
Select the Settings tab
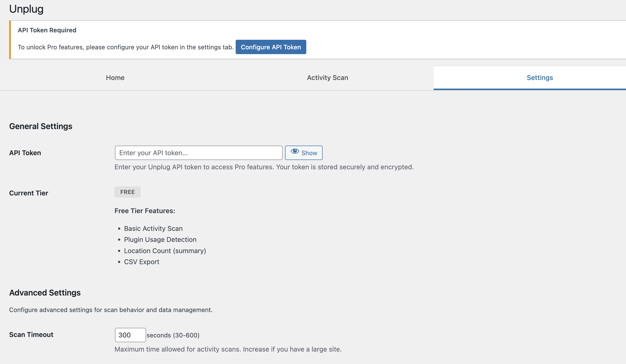pyautogui.click(x=540, y=78)
